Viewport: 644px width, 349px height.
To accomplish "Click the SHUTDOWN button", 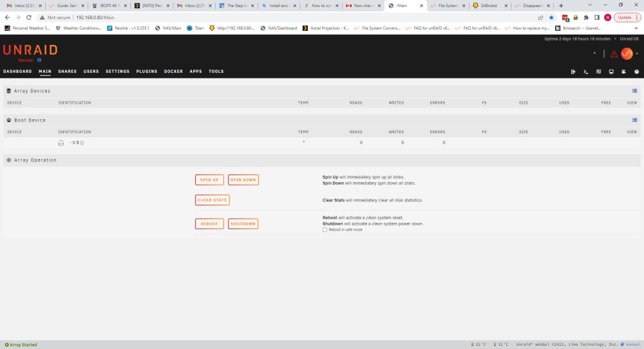I will [x=243, y=224].
